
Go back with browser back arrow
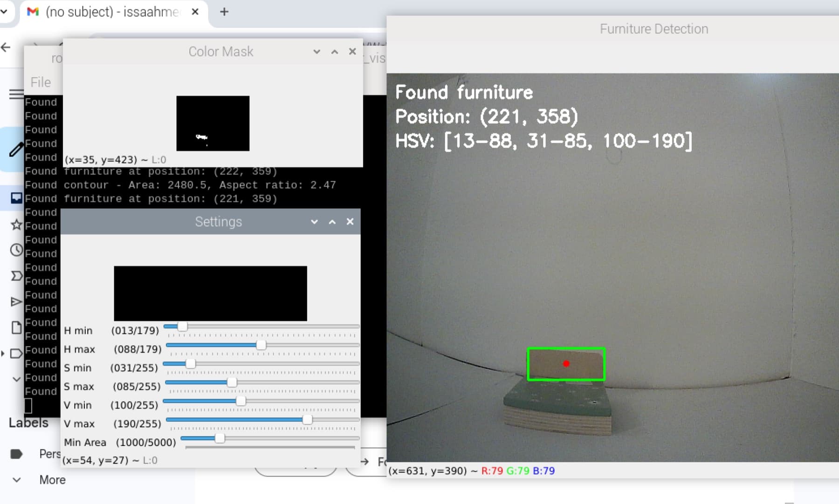[6, 47]
